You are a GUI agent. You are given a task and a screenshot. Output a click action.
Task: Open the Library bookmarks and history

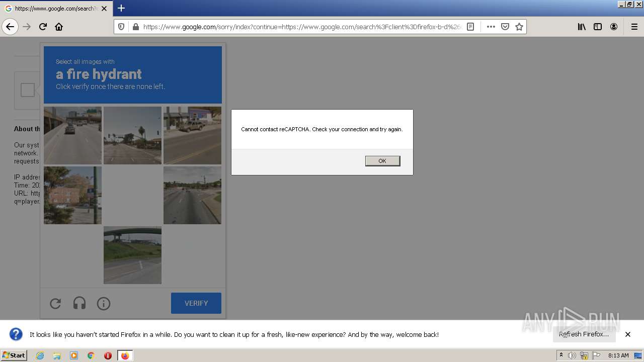point(582,27)
